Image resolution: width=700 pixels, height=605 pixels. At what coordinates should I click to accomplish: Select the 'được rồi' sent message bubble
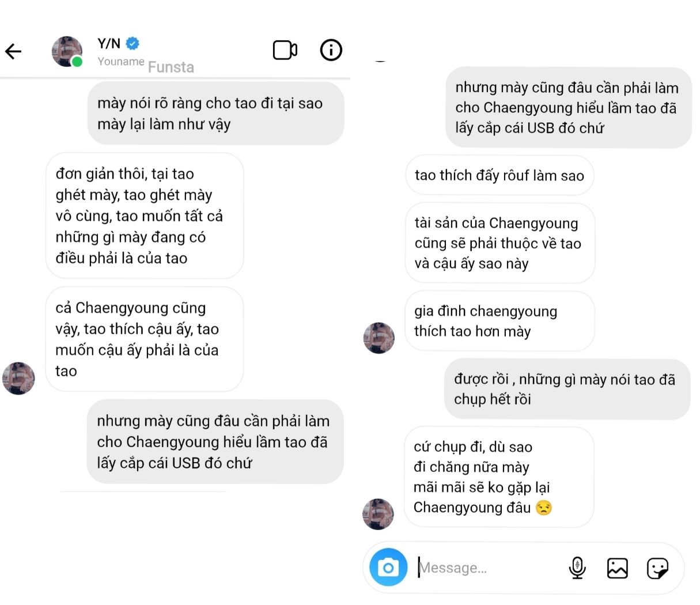(x=567, y=389)
